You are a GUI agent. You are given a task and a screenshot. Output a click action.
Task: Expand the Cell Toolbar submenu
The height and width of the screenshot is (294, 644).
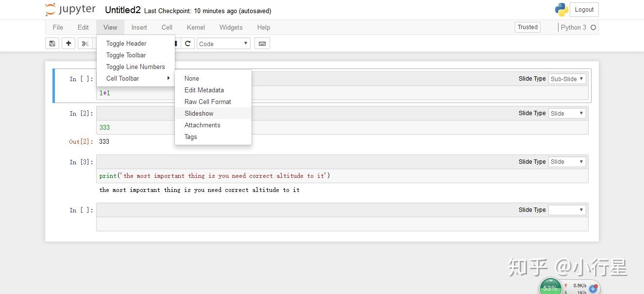click(122, 78)
